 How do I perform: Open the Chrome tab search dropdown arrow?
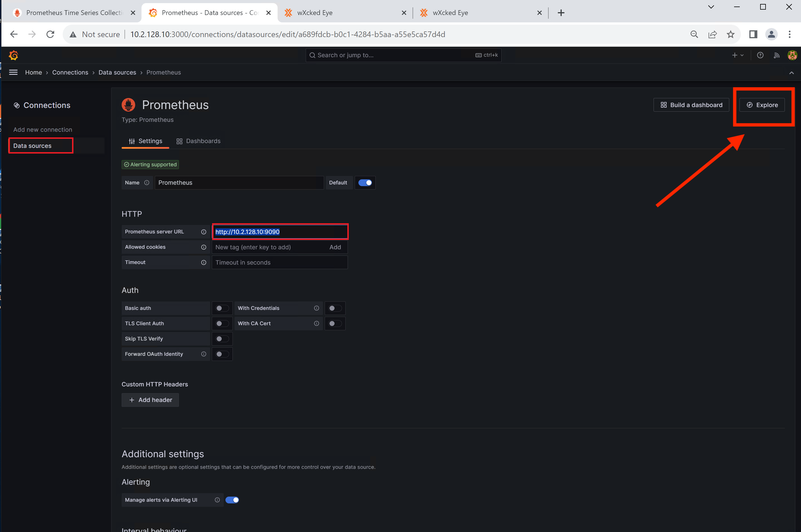coord(711,7)
